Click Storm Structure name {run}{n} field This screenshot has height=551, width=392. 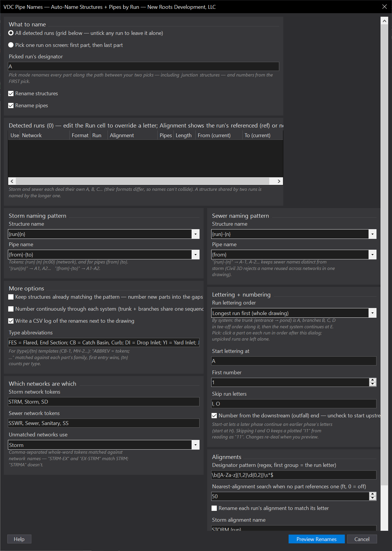(100, 234)
